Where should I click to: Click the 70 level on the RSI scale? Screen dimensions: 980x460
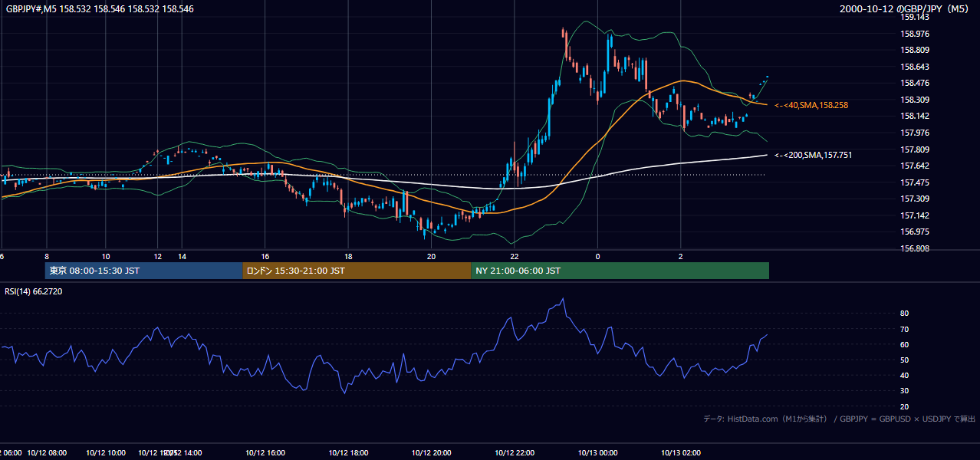pyautogui.click(x=904, y=329)
